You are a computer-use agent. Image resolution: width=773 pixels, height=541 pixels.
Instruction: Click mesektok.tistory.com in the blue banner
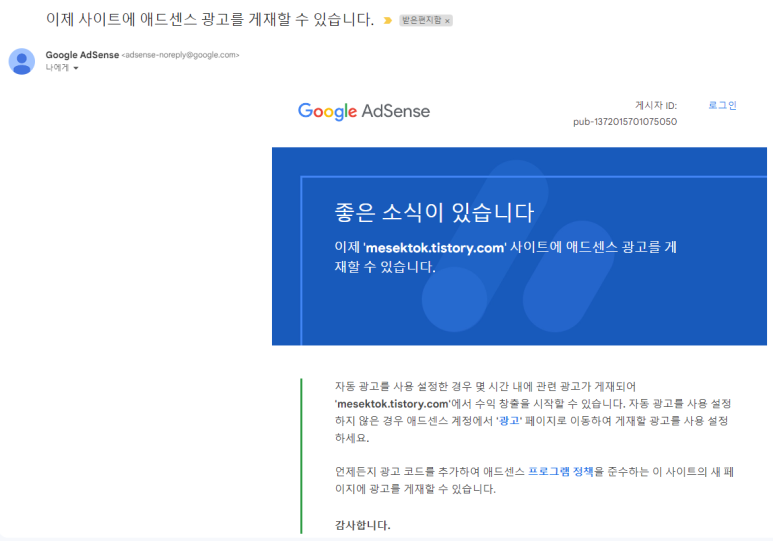pyautogui.click(x=435, y=248)
